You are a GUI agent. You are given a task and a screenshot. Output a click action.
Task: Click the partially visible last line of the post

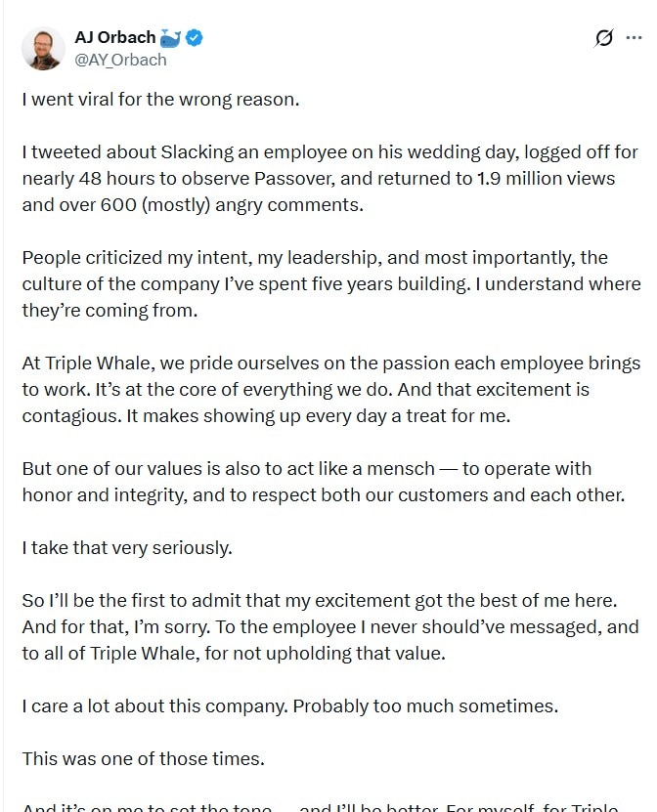click(x=321, y=806)
